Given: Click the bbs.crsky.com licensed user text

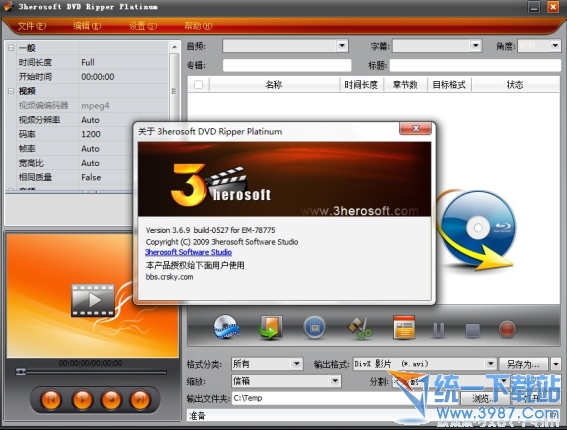Looking at the screenshot, I should [169, 277].
